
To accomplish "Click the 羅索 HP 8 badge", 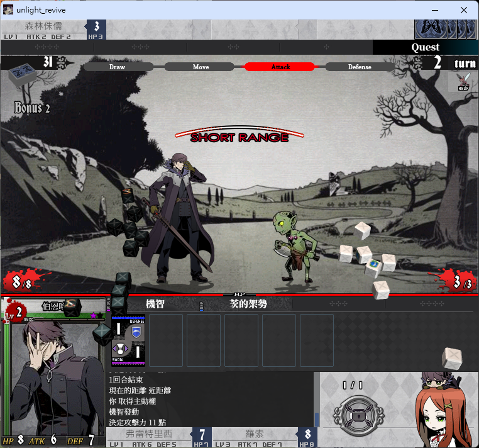I will pos(307,437).
